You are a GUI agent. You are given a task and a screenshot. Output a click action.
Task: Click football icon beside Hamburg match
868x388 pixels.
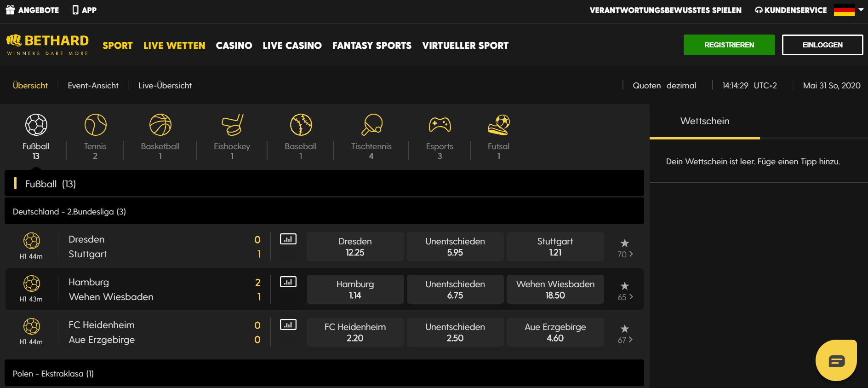click(x=32, y=284)
